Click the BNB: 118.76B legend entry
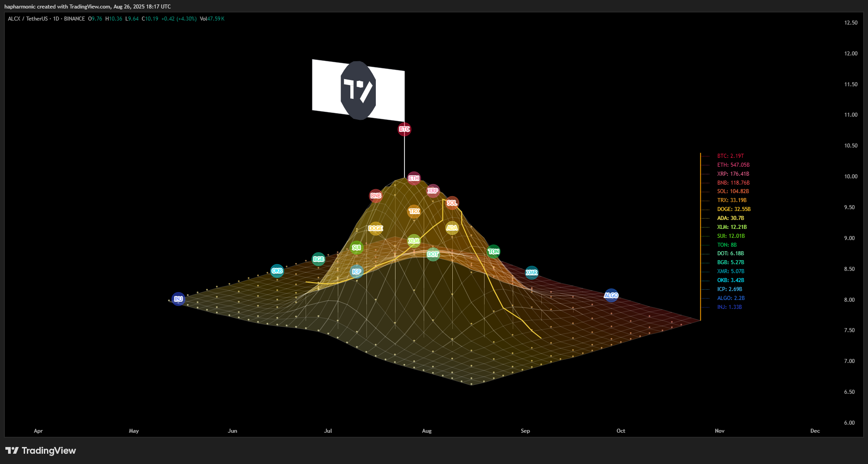The image size is (868, 464). point(733,183)
